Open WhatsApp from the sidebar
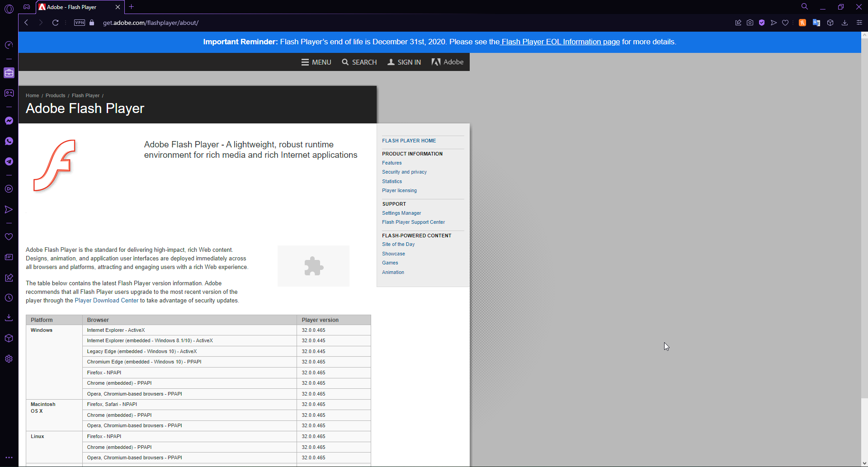Image resolution: width=868 pixels, height=467 pixels. click(9, 141)
